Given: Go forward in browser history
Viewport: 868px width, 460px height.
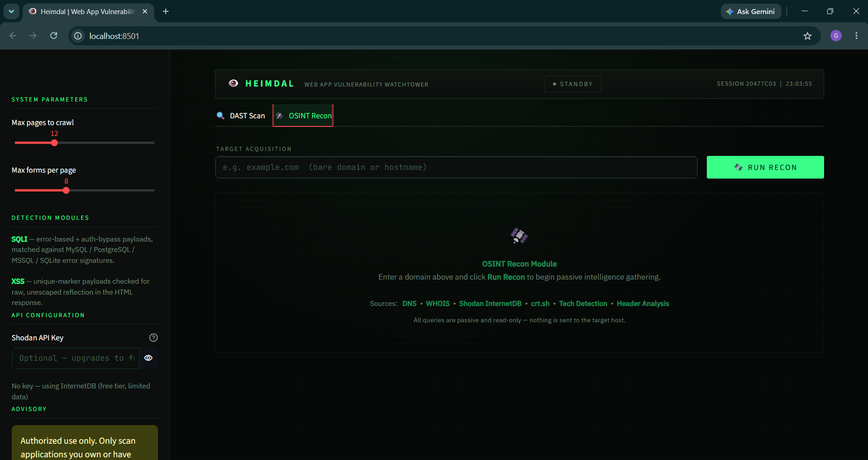Looking at the screenshot, I should click(x=33, y=36).
